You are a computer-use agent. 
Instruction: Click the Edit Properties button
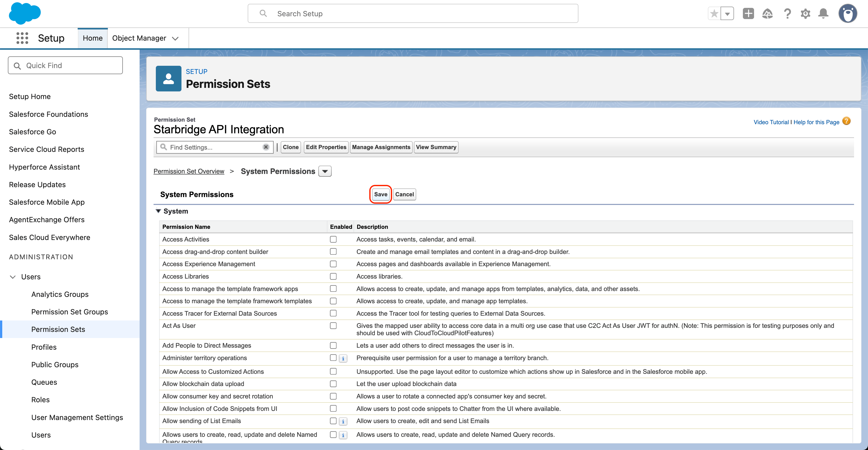tap(326, 147)
